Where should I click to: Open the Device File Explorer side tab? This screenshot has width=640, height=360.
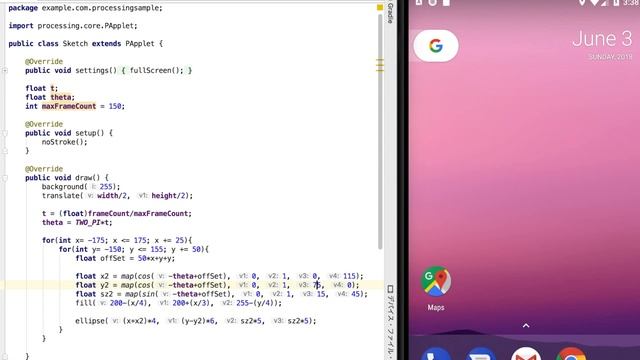pos(390,322)
